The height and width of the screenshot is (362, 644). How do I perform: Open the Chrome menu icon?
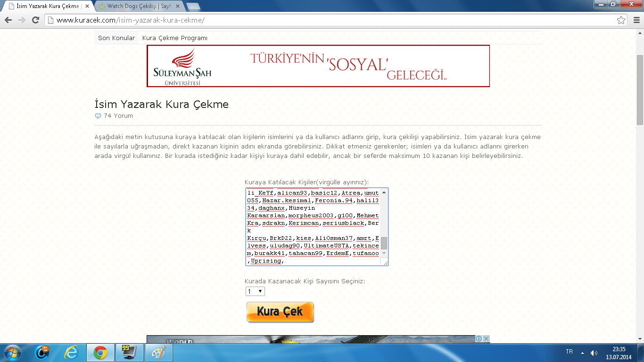click(636, 20)
